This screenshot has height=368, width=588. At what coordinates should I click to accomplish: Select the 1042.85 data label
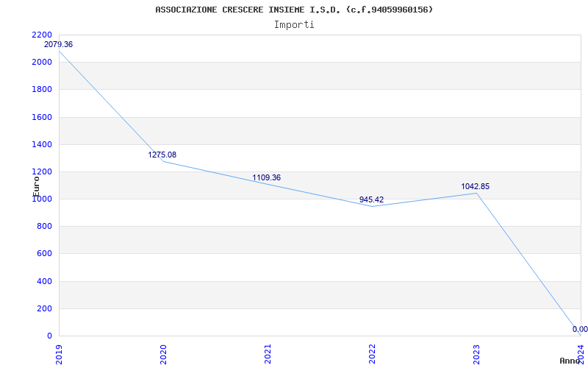(x=475, y=187)
